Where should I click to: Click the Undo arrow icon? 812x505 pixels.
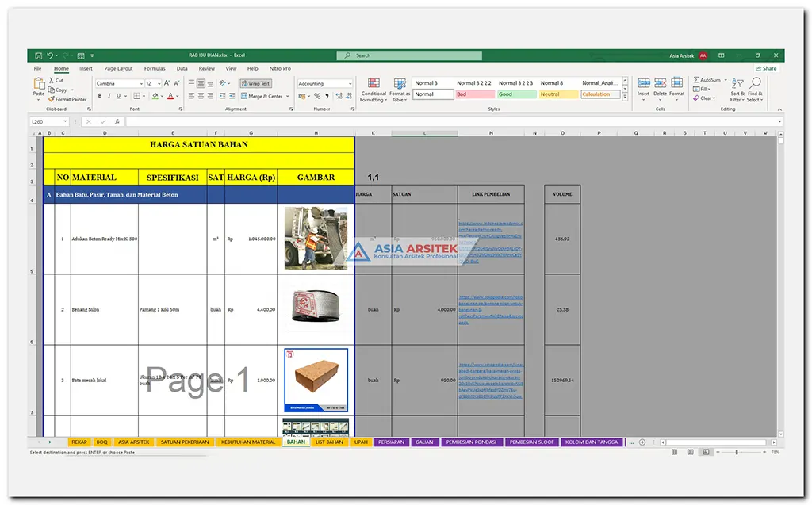50,55
